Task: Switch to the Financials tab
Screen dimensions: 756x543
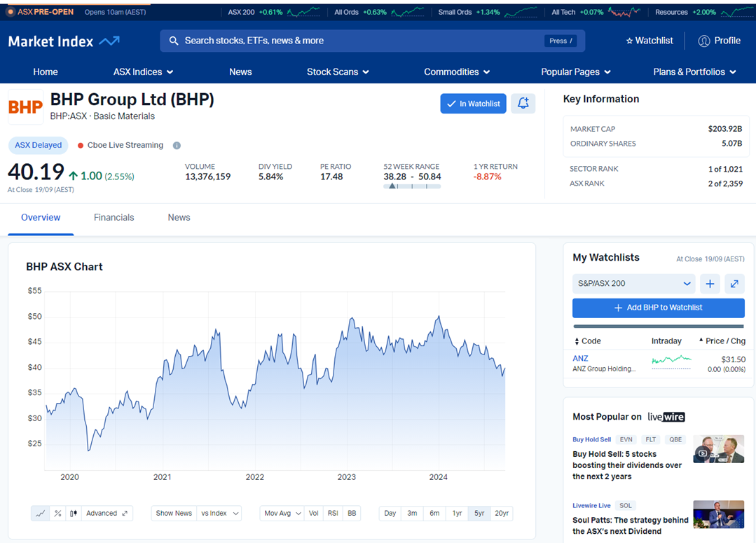Action: pos(114,218)
